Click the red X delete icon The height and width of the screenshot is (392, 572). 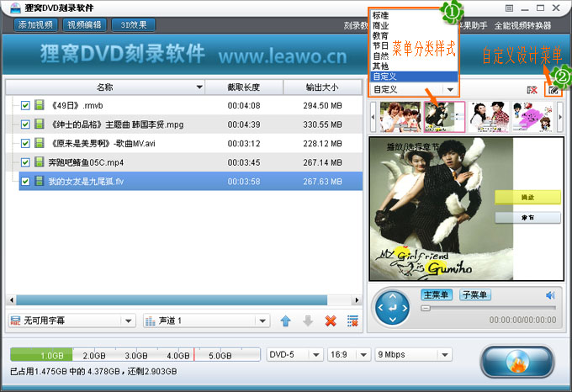pos(331,321)
